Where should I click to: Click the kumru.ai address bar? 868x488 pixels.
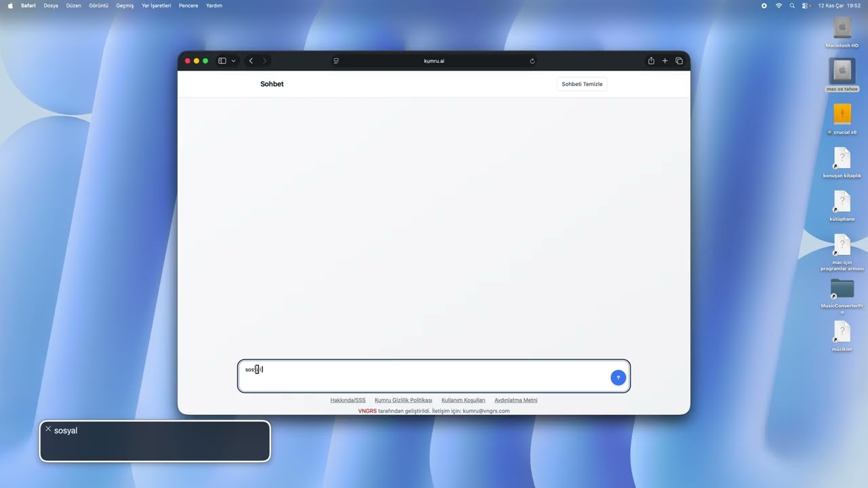[x=434, y=61]
